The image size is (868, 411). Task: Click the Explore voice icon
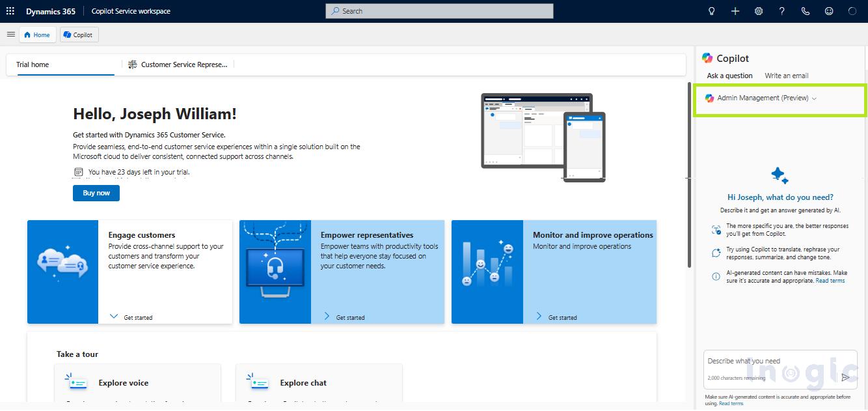tap(75, 381)
